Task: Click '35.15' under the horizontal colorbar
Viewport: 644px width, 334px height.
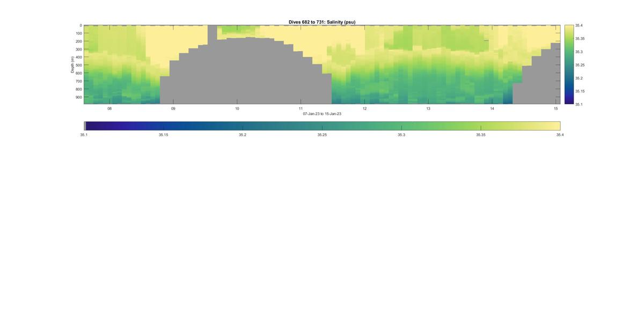Action: click(x=163, y=135)
